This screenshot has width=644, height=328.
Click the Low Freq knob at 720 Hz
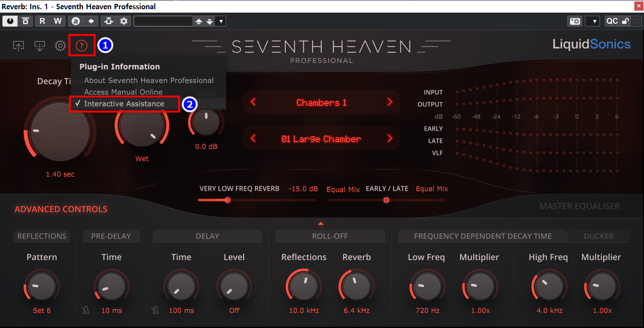pos(427,286)
